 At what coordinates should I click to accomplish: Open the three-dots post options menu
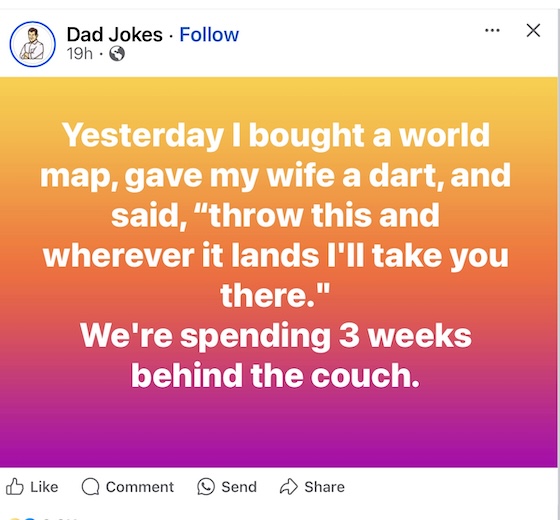(492, 30)
